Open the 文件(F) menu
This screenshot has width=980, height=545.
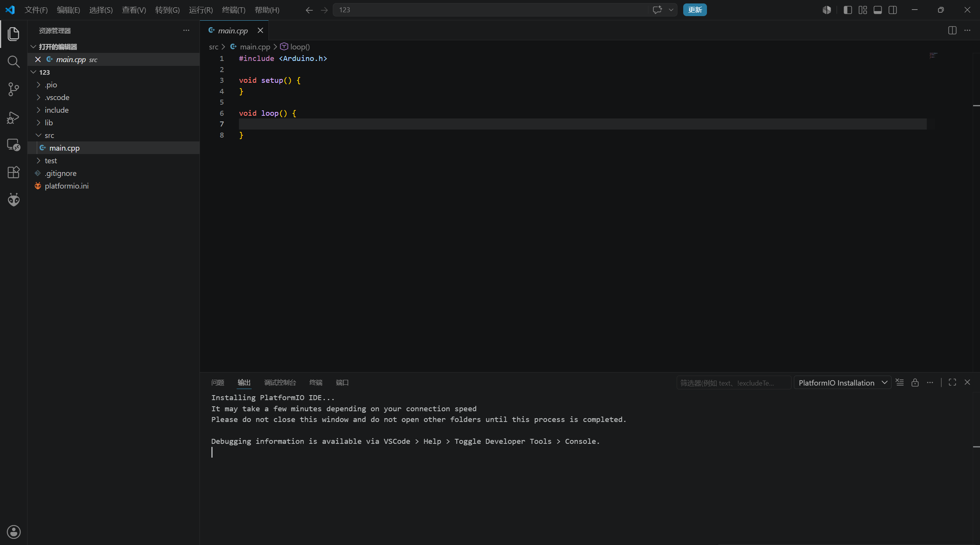(x=36, y=10)
